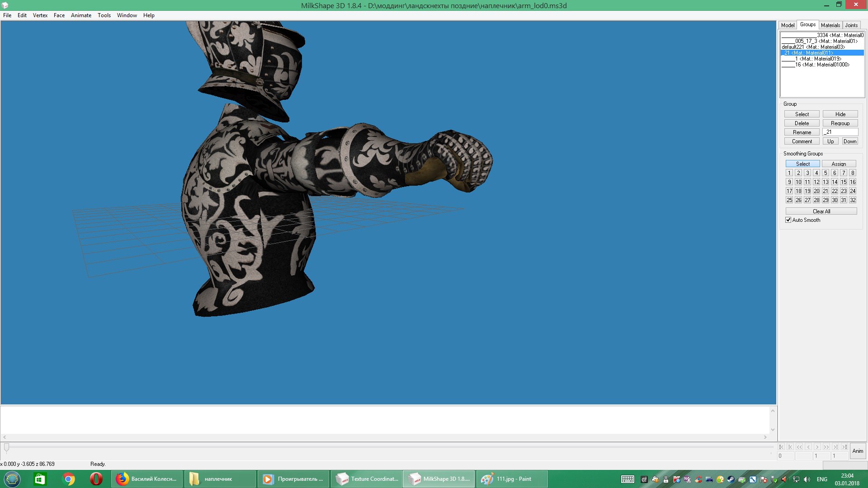The image size is (868, 488).
Task: Click the group name input field
Action: click(x=840, y=132)
